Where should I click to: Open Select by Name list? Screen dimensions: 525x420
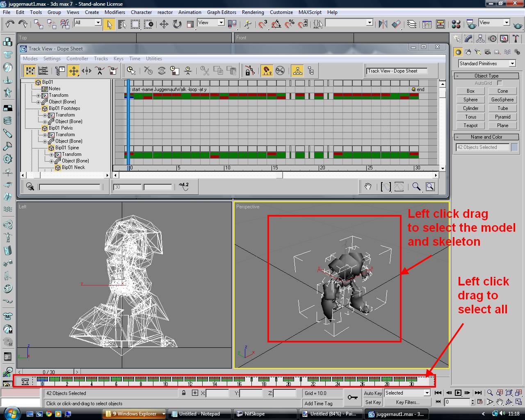122,24
